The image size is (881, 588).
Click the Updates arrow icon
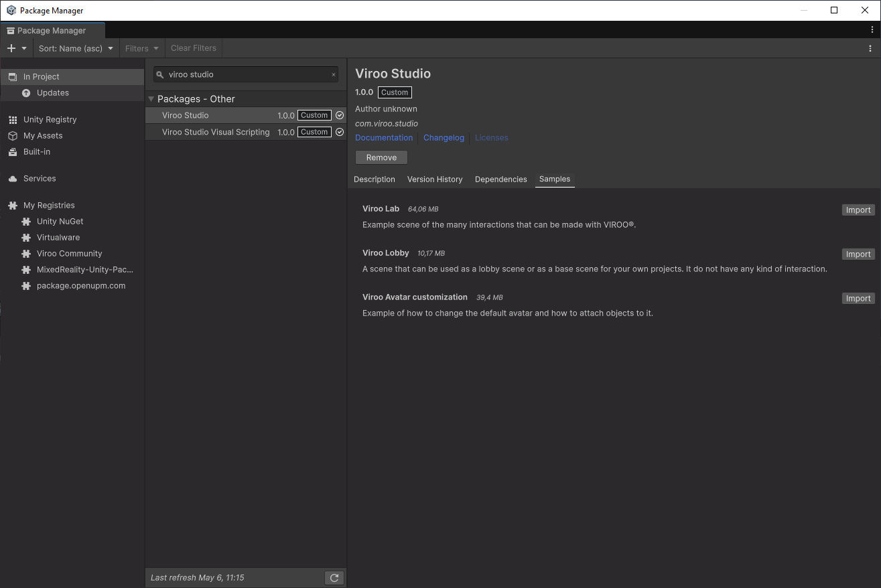pyautogui.click(x=26, y=93)
